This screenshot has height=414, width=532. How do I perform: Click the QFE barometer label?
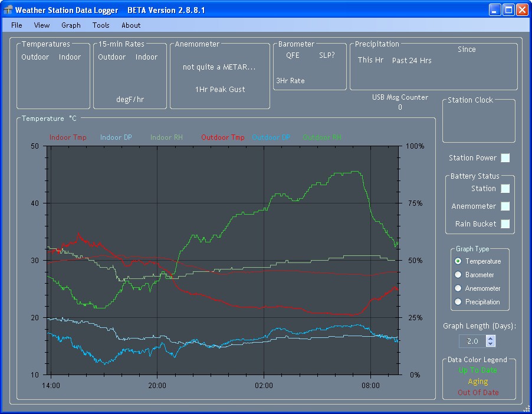[x=293, y=55]
